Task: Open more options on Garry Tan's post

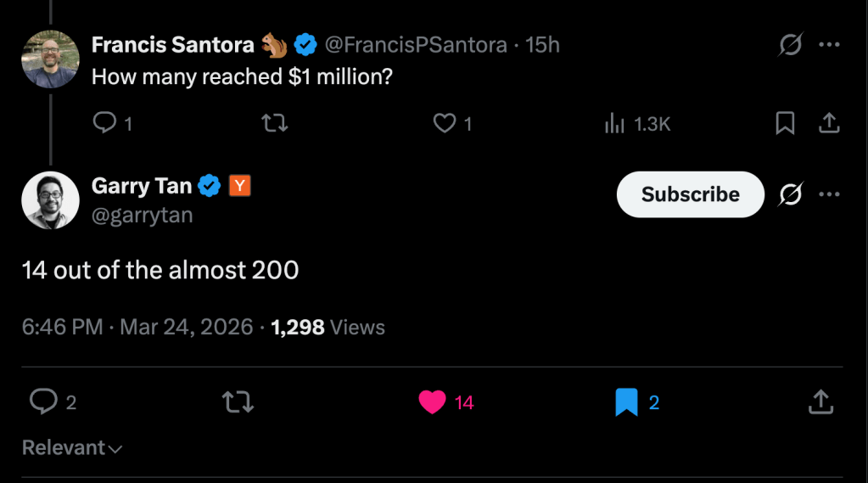Action: coord(829,194)
